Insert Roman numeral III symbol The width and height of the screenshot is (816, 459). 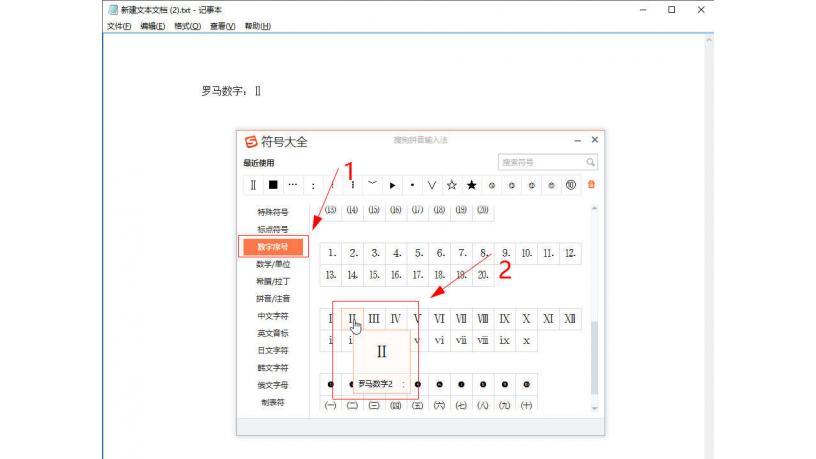374,318
